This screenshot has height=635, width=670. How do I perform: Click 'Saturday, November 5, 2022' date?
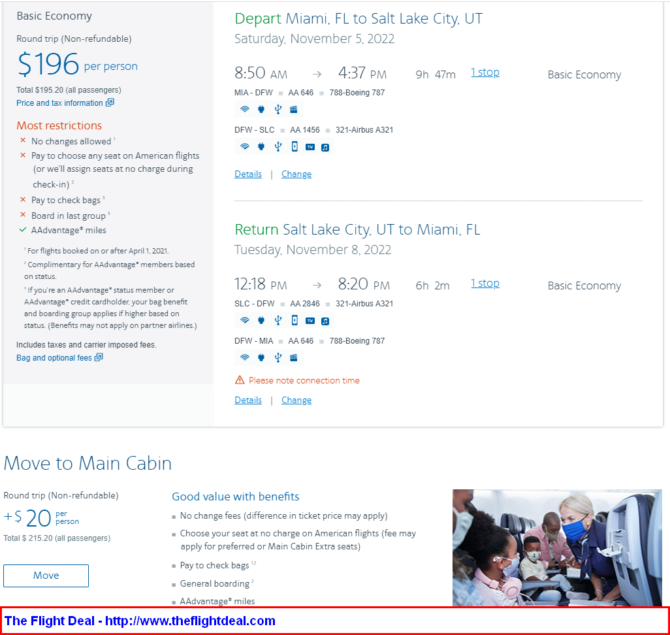coord(314,39)
